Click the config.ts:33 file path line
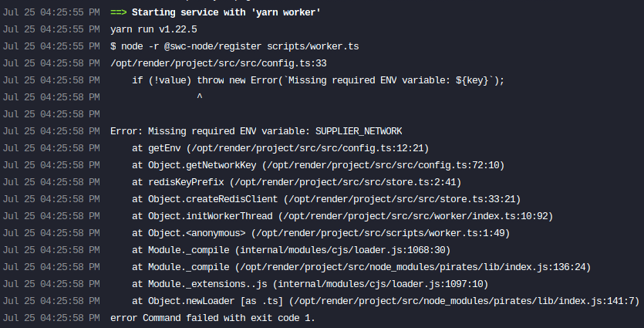Screen dimensions: 644x328 218,63
